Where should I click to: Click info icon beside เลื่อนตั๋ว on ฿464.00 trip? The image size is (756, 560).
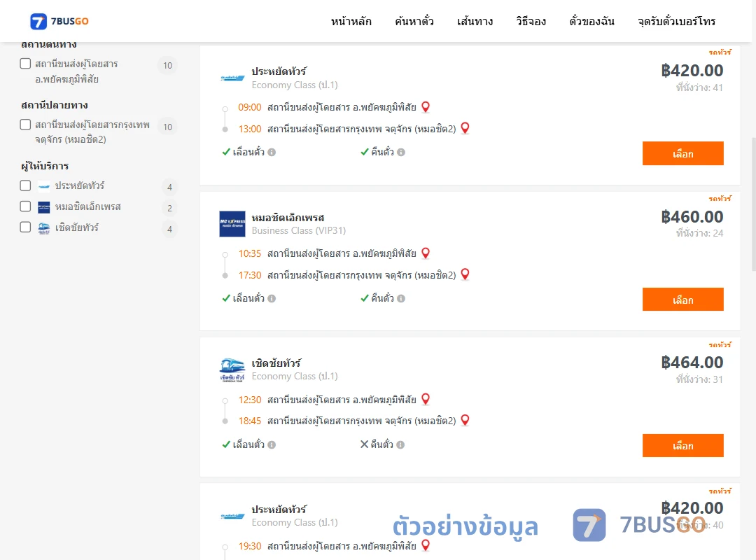point(272,444)
